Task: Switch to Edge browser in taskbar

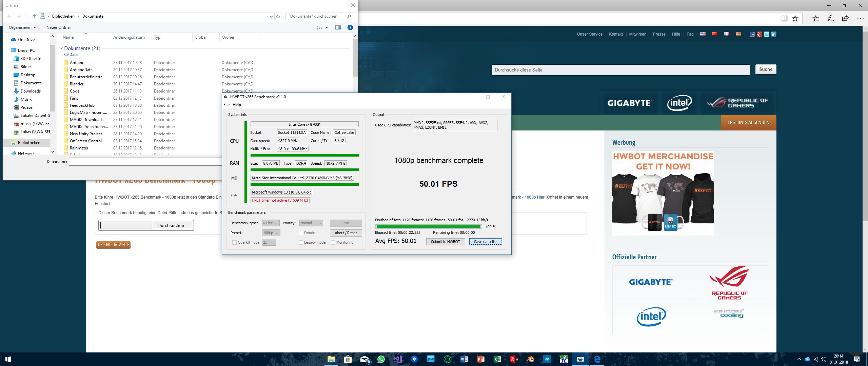Action: point(597,359)
